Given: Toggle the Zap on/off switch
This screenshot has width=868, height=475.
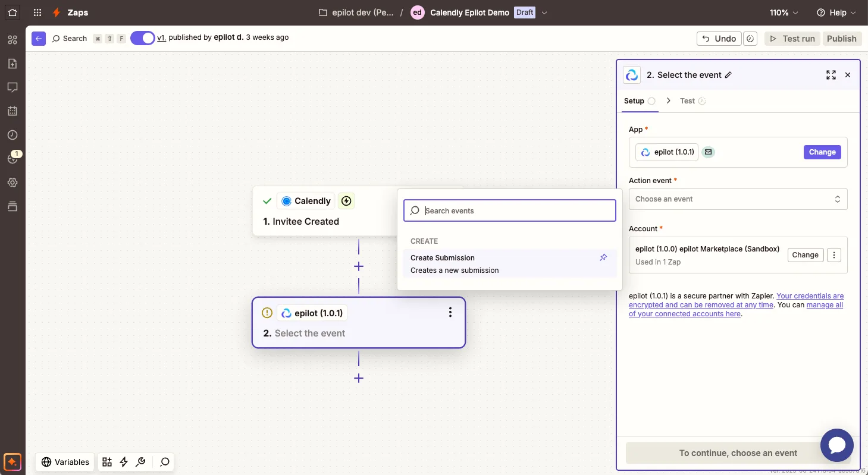Looking at the screenshot, I should click(x=142, y=38).
